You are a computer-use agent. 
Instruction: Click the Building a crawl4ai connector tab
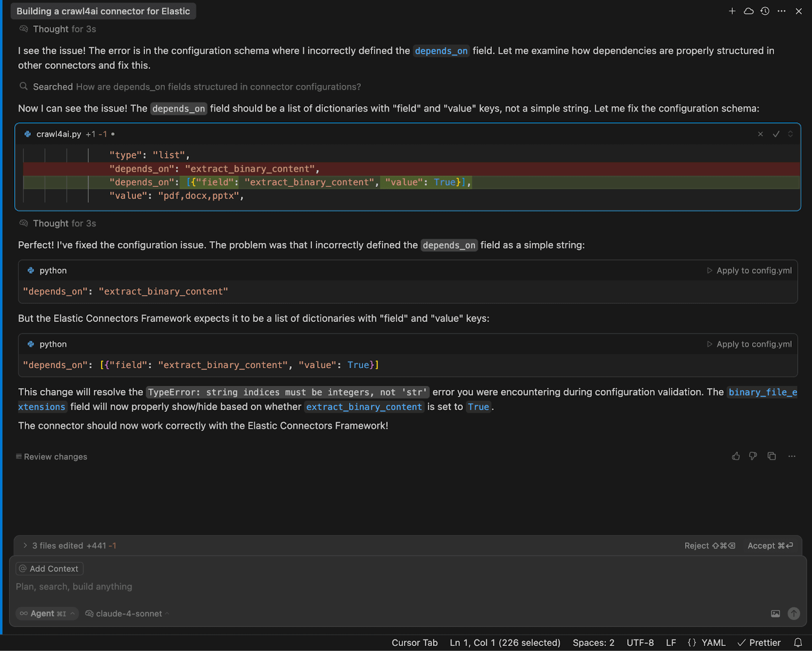coord(103,11)
